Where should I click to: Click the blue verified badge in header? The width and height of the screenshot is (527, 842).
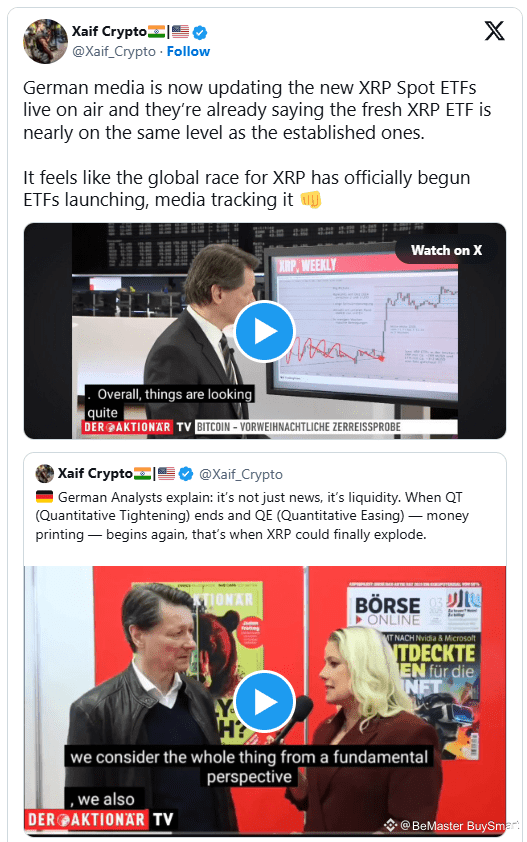pyautogui.click(x=200, y=33)
